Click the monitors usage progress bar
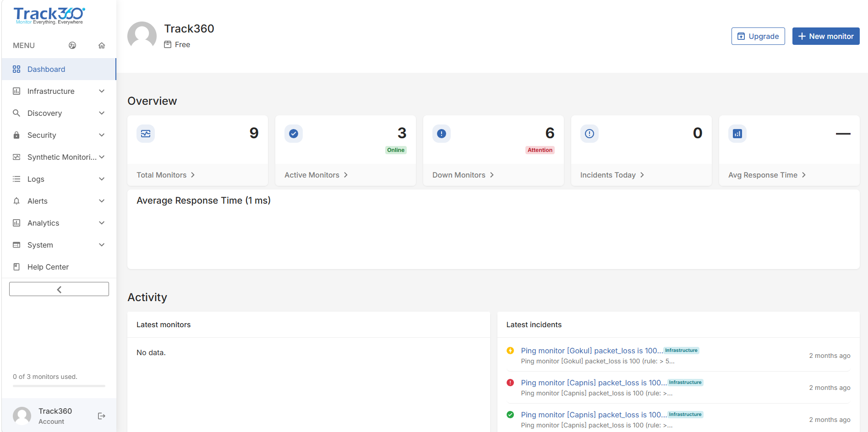The height and width of the screenshot is (432, 868). [59, 386]
